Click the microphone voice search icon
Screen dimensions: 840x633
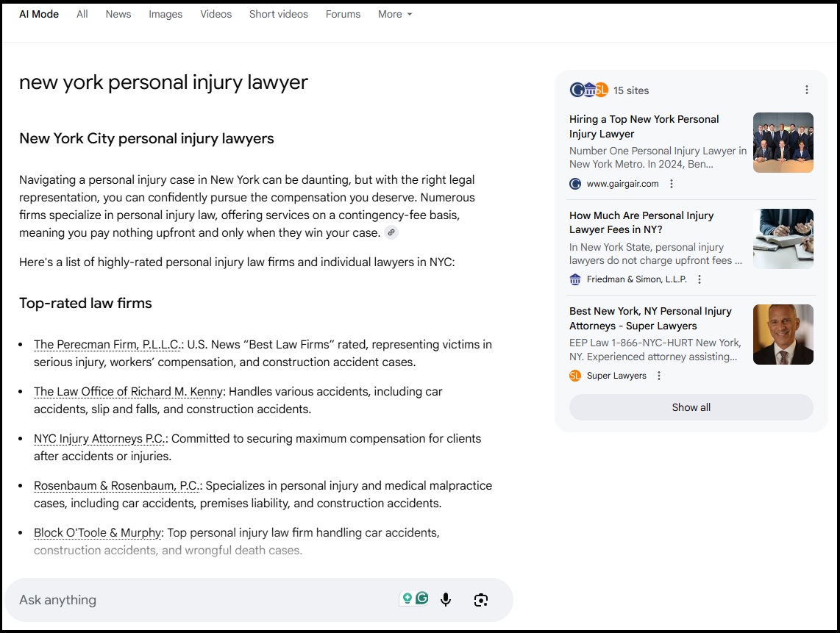(x=446, y=600)
